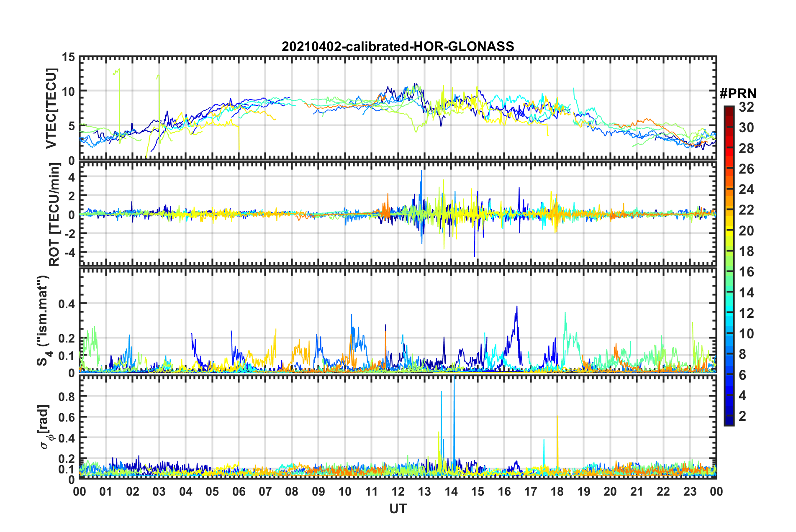Click the plot title 20210402-calibrated-HOR-GLONASS
Screen dimensions: 796x532
pyautogui.click(x=398, y=46)
